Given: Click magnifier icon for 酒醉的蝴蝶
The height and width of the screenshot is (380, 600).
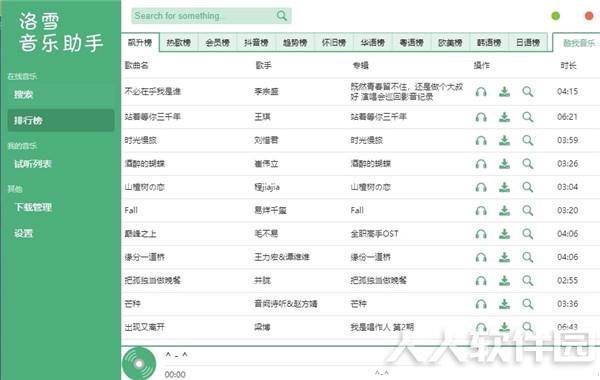Looking at the screenshot, I should tap(528, 164).
